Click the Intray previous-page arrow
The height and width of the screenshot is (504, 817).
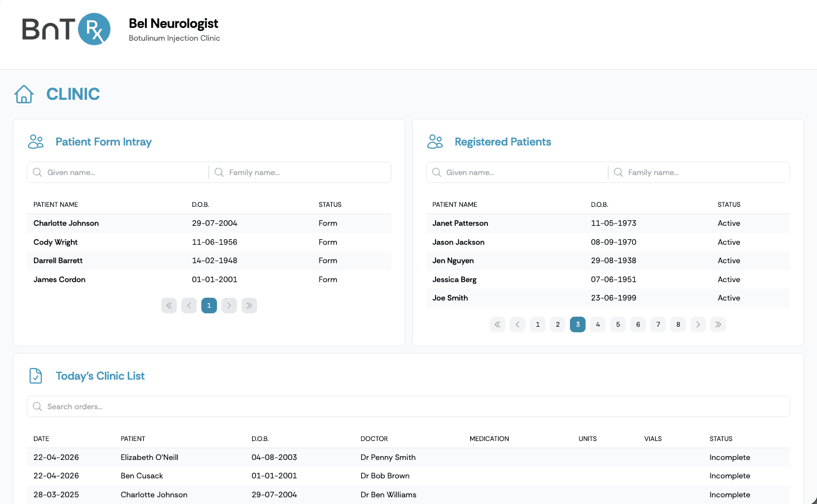coord(189,306)
